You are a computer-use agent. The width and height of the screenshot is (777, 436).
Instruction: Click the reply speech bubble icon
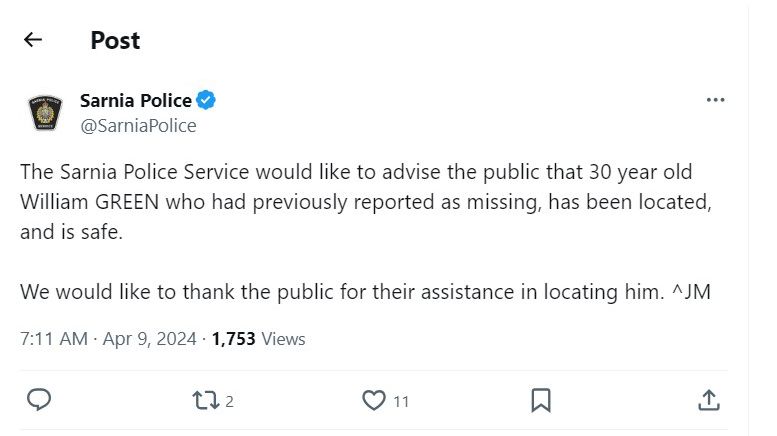(x=39, y=401)
